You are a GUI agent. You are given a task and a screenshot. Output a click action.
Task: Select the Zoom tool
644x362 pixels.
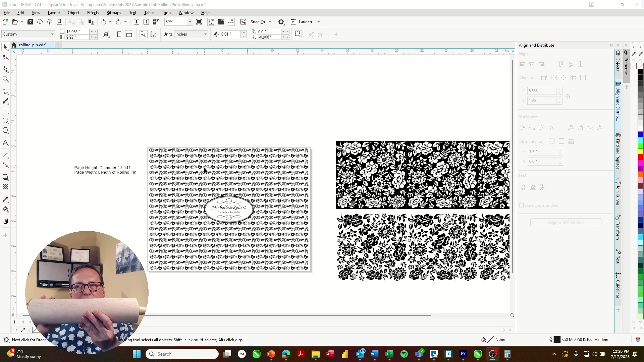click(x=5, y=79)
